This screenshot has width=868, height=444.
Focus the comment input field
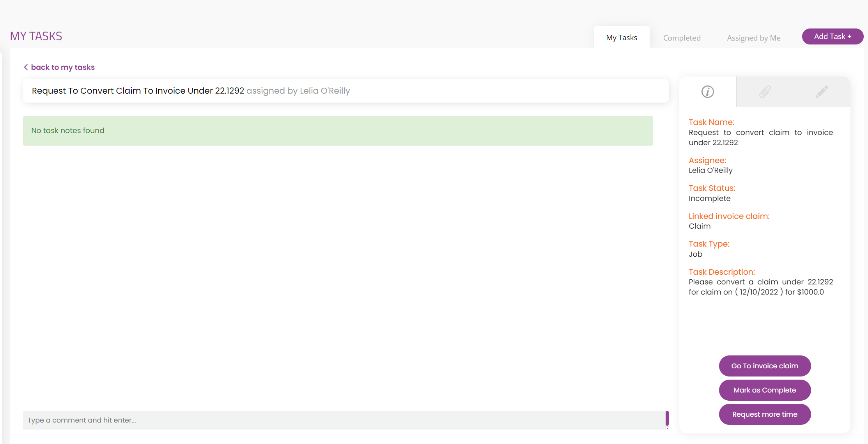tap(343, 420)
